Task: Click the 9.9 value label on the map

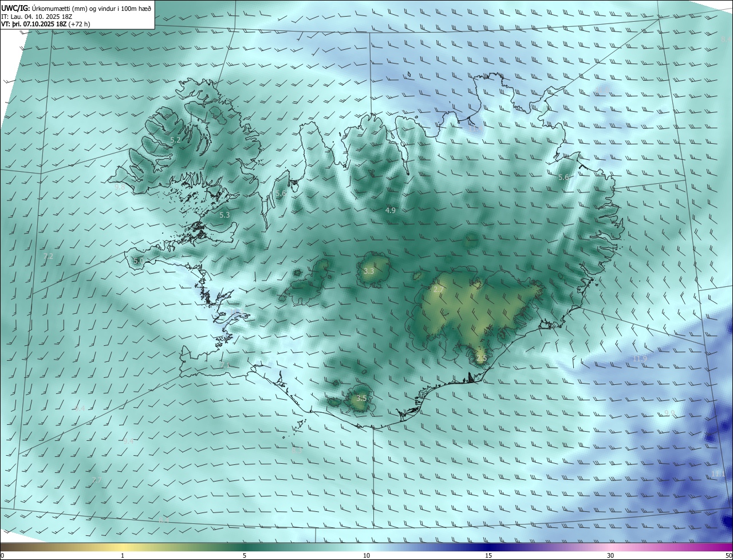Action: pos(669,413)
